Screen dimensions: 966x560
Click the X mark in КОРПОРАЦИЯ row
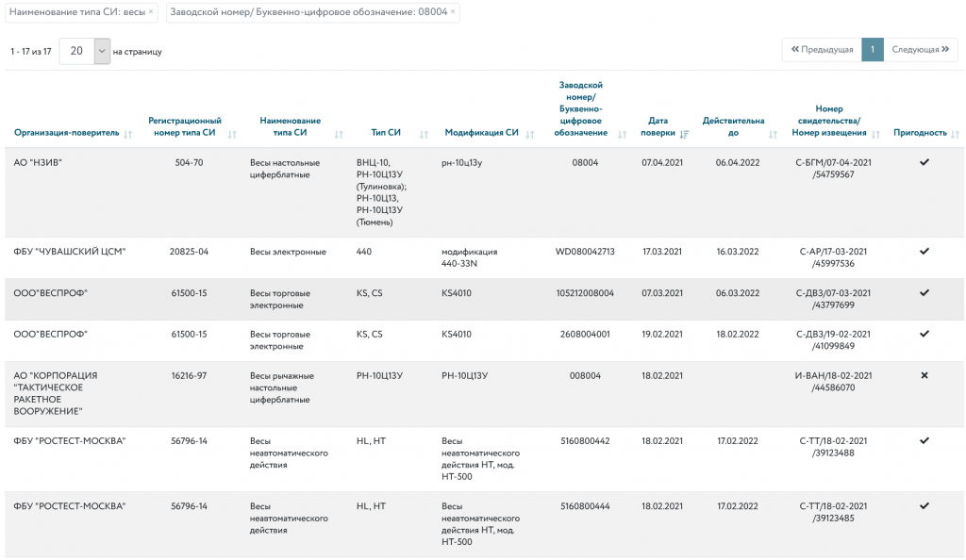[924, 375]
